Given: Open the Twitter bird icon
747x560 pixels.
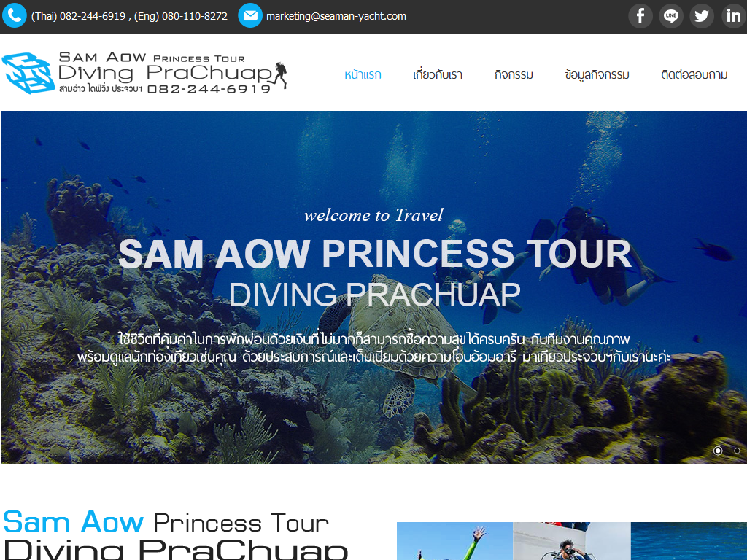Looking at the screenshot, I should [x=701, y=16].
